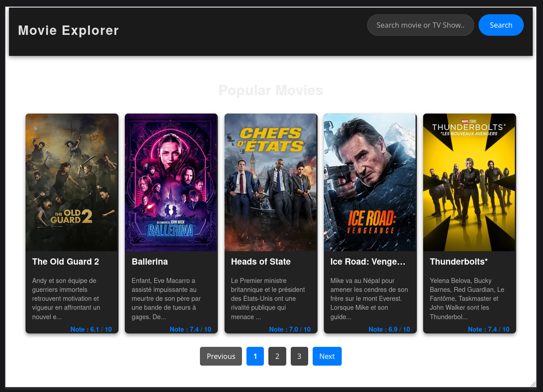Click the Next pagination button

coord(327,356)
